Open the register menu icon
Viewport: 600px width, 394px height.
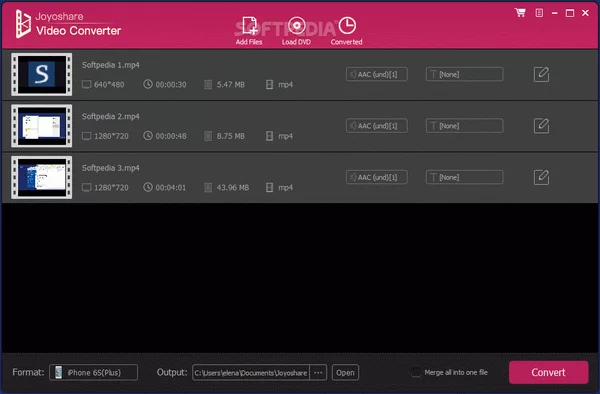point(539,13)
